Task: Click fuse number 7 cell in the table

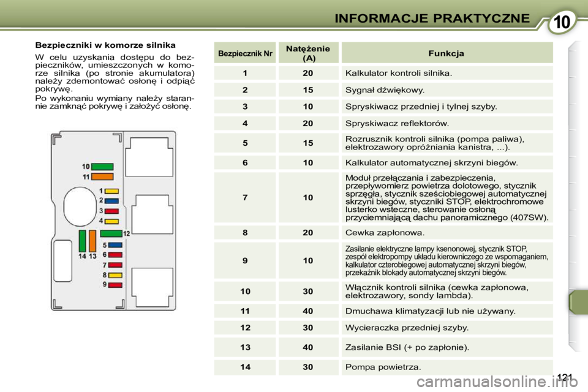Action: [245, 197]
